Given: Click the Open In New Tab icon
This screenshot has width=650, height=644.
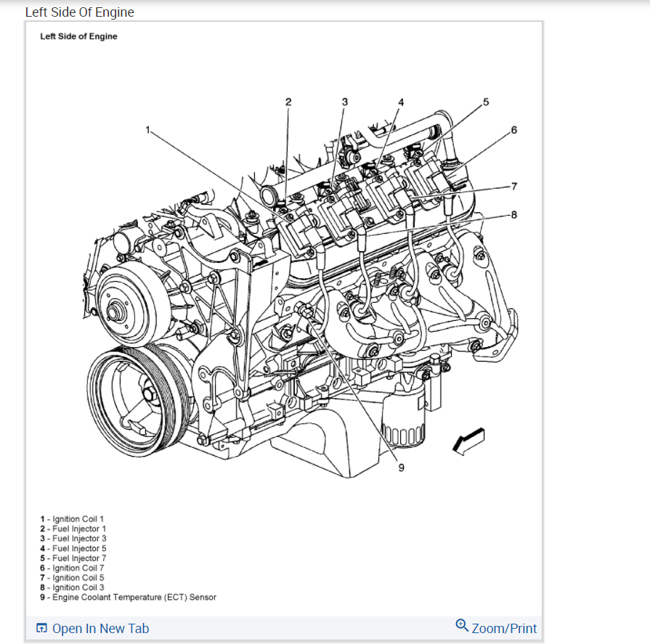Looking at the screenshot, I should [41, 628].
